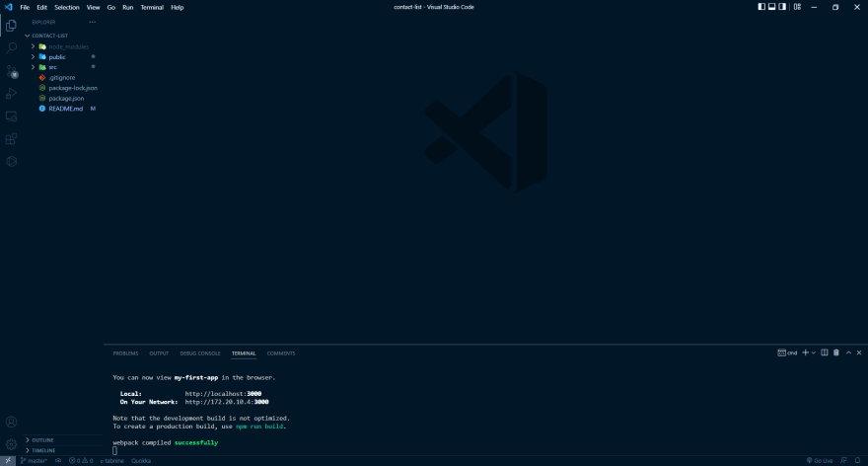Click the feedback icon in status bar

click(x=843, y=460)
